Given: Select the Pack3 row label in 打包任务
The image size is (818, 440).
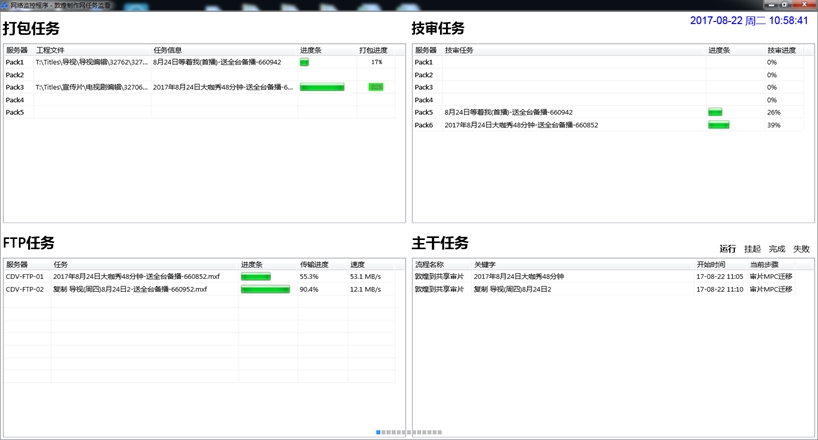Looking at the screenshot, I should click(x=15, y=87).
